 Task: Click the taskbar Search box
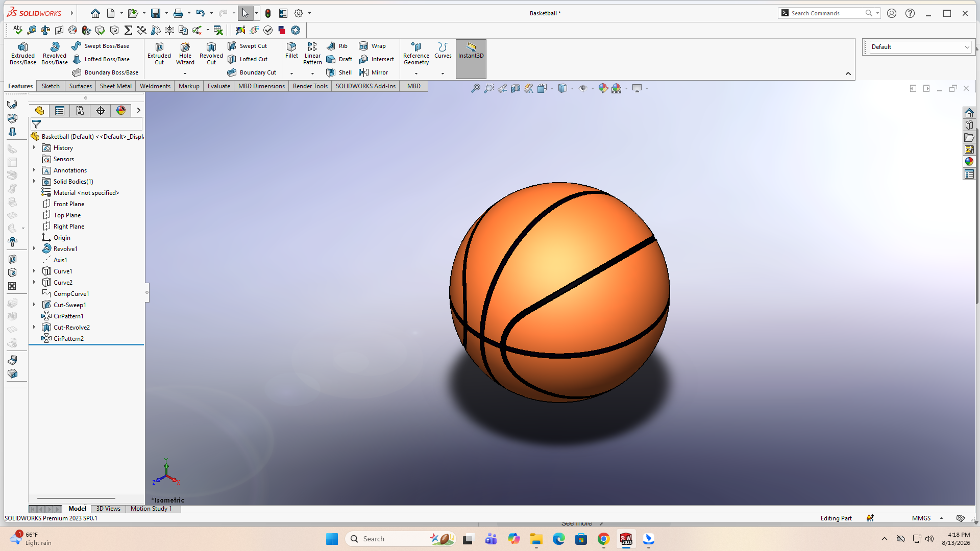tap(400, 539)
